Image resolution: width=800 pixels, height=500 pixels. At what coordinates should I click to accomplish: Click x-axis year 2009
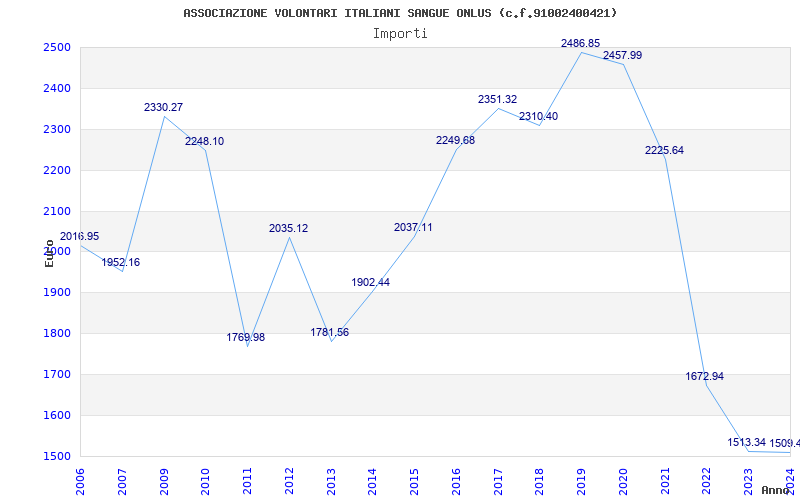coord(164,481)
